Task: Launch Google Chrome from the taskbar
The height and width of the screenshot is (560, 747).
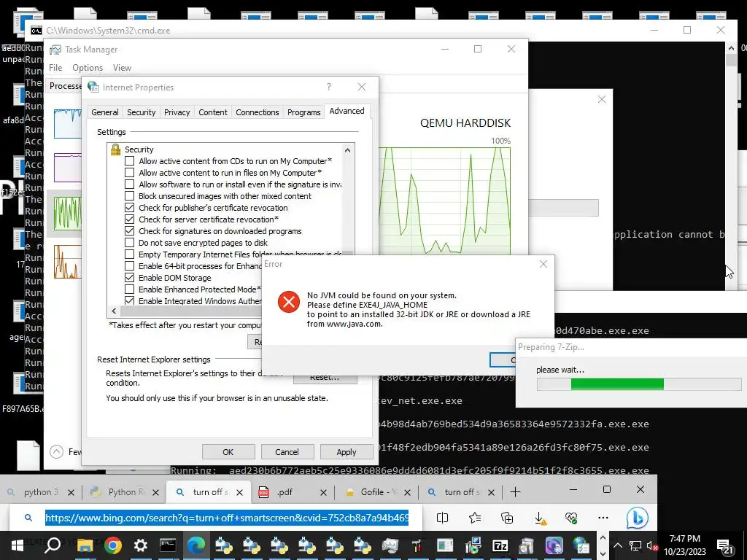Action: pos(113,545)
